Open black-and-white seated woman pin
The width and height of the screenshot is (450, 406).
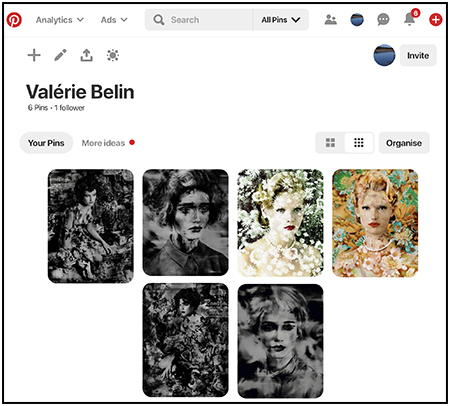pos(91,226)
